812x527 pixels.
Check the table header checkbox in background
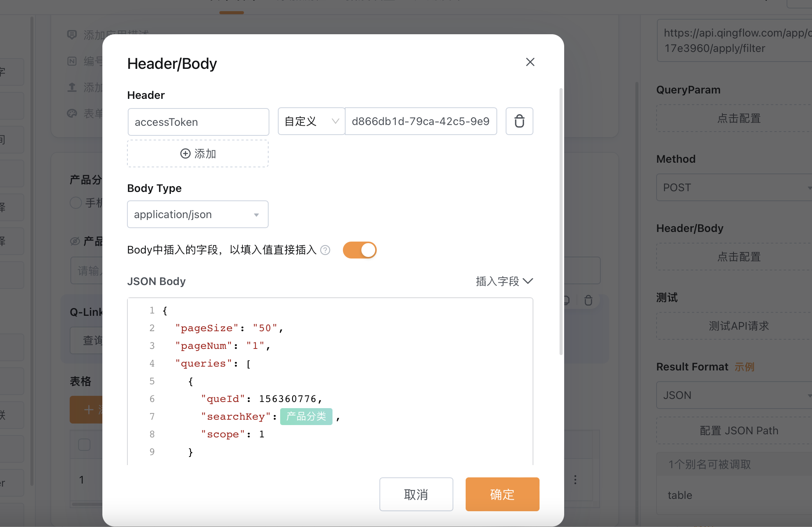[84, 445]
